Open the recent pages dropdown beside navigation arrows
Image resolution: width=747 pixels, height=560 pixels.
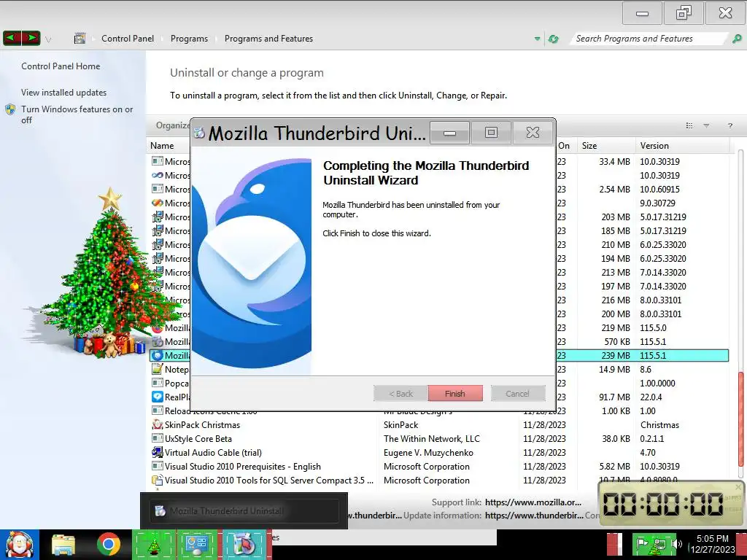[48, 39]
